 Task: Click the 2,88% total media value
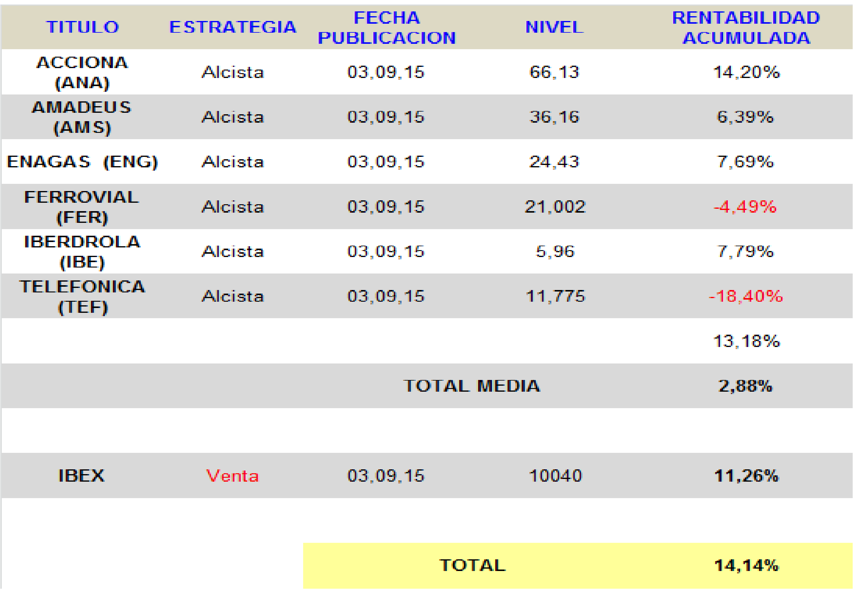[746, 386]
